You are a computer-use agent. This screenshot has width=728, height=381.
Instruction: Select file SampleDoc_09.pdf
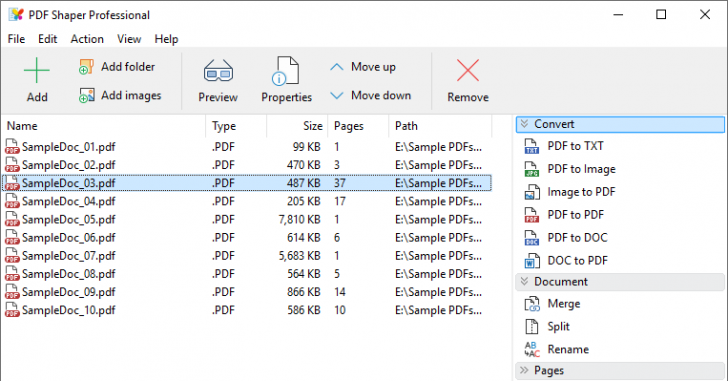pos(69,292)
